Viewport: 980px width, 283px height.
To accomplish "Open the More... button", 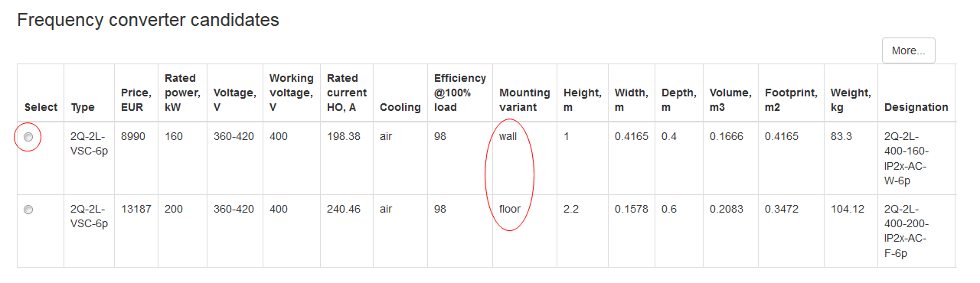I will click(x=909, y=50).
